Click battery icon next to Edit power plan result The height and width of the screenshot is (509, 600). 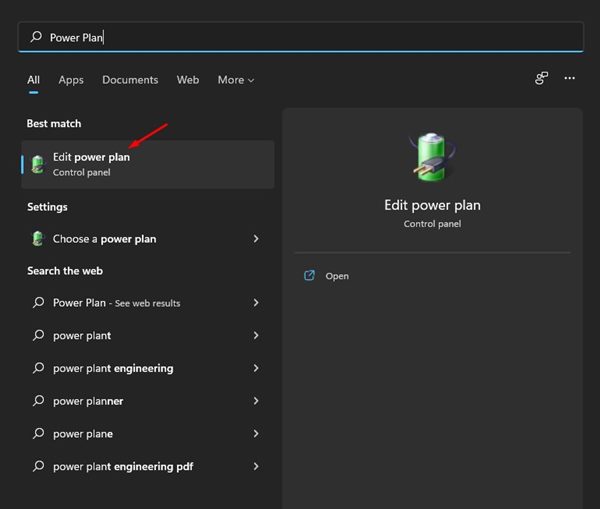click(x=38, y=165)
